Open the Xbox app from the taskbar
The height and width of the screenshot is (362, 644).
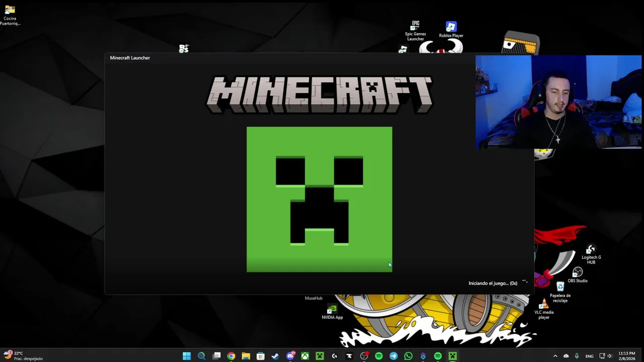(305, 356)
